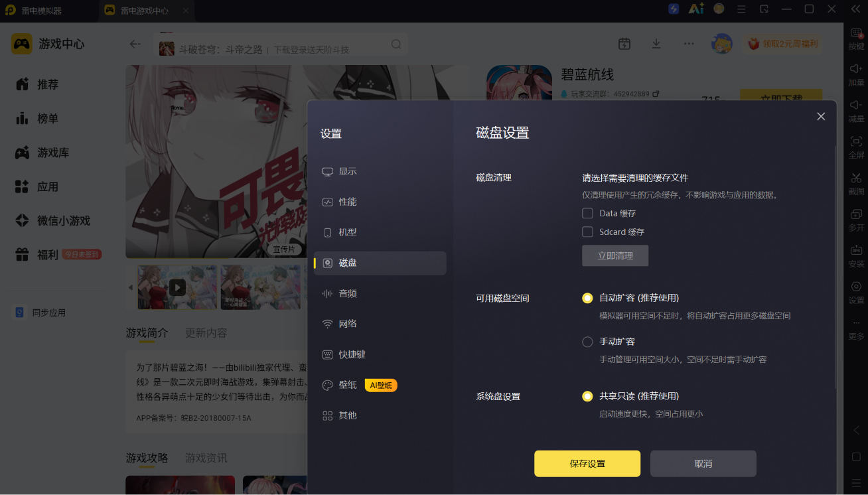Open 微信小游戏 in game center sidebar

[x=52, y=220]
